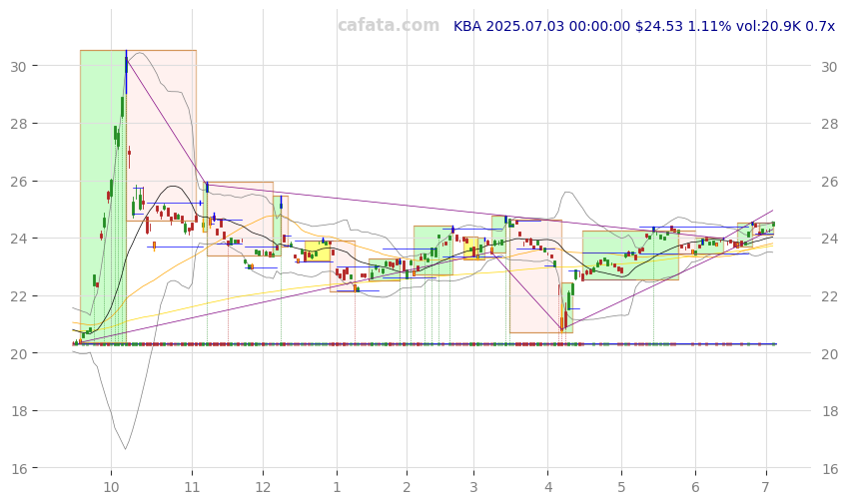Click the 30 label on left price axis
Screen dimensions: 848x504
pyautogui.click(x=18, y=67)
